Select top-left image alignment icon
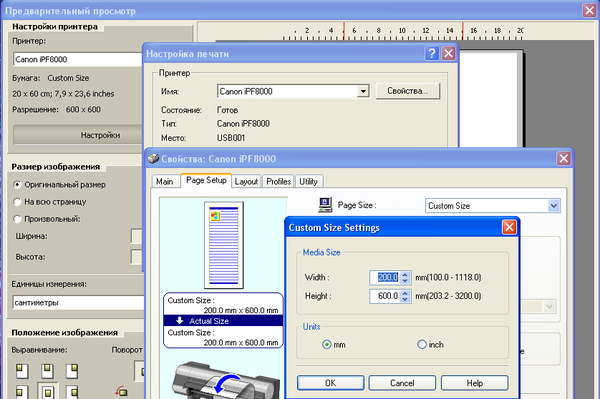 [22, 371]
